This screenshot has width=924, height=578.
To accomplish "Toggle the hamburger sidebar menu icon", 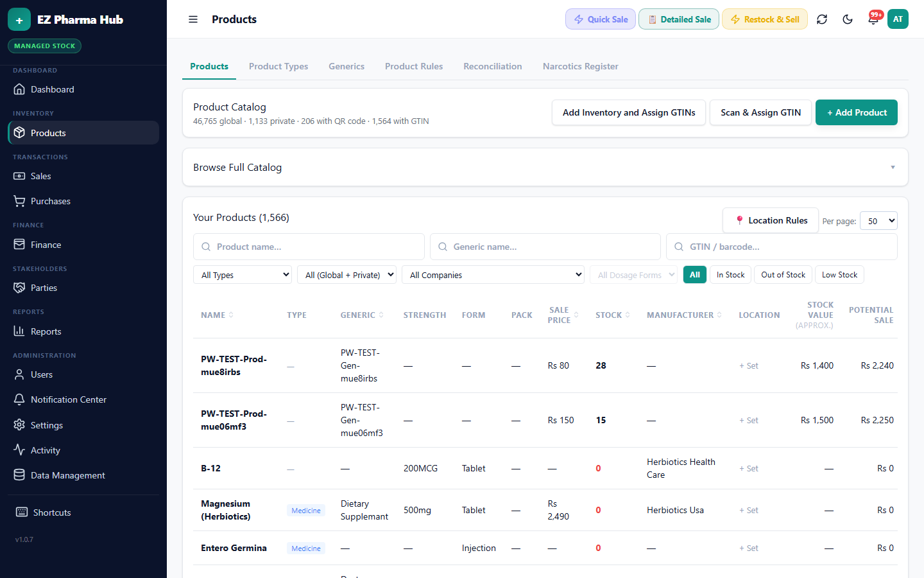I will (193, 19).
